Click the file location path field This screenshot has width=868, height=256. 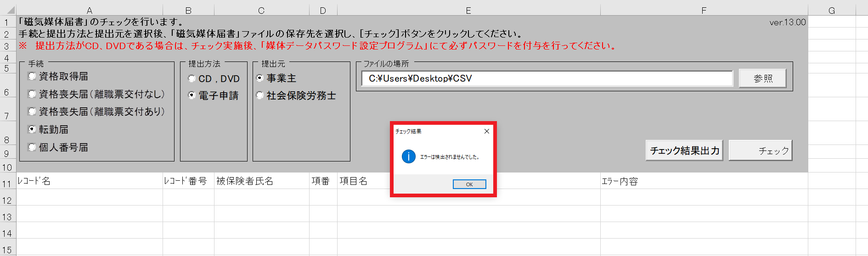click(547, 78)
